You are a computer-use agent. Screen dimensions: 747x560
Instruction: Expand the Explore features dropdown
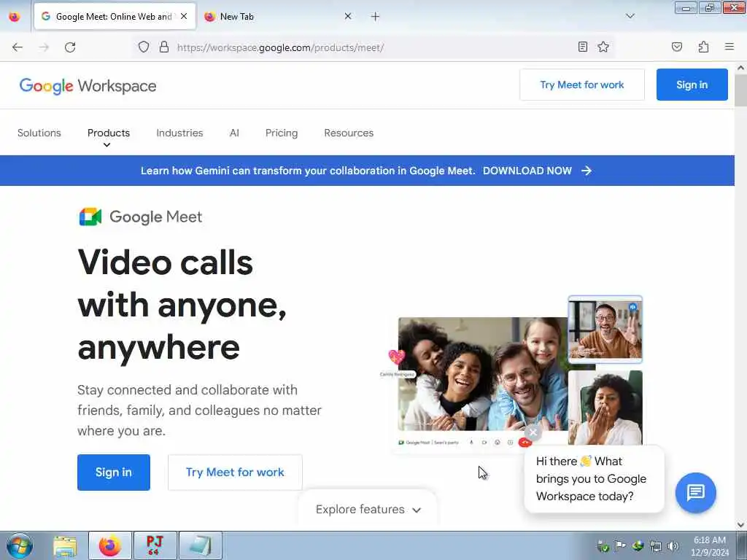[368, 509]
